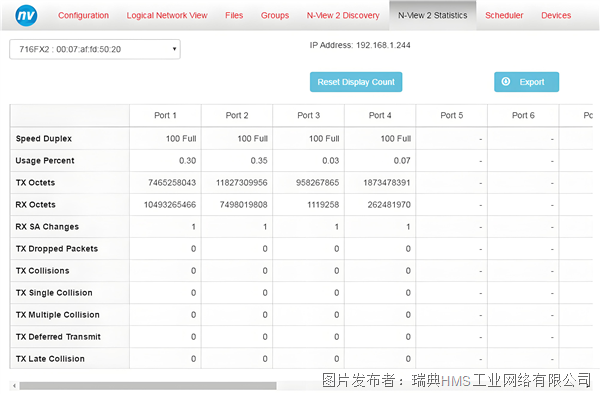Click IP Address 192.168.1.244 text

pos(360,45)
